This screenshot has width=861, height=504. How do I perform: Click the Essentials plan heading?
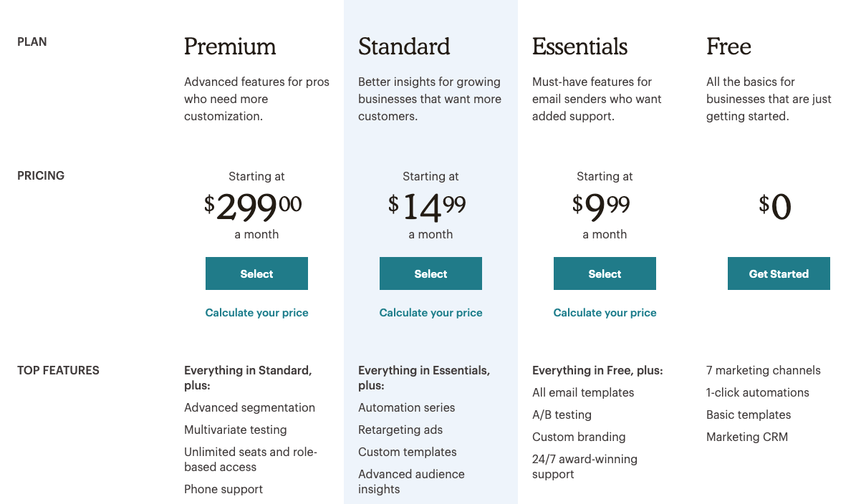(579, 47)
